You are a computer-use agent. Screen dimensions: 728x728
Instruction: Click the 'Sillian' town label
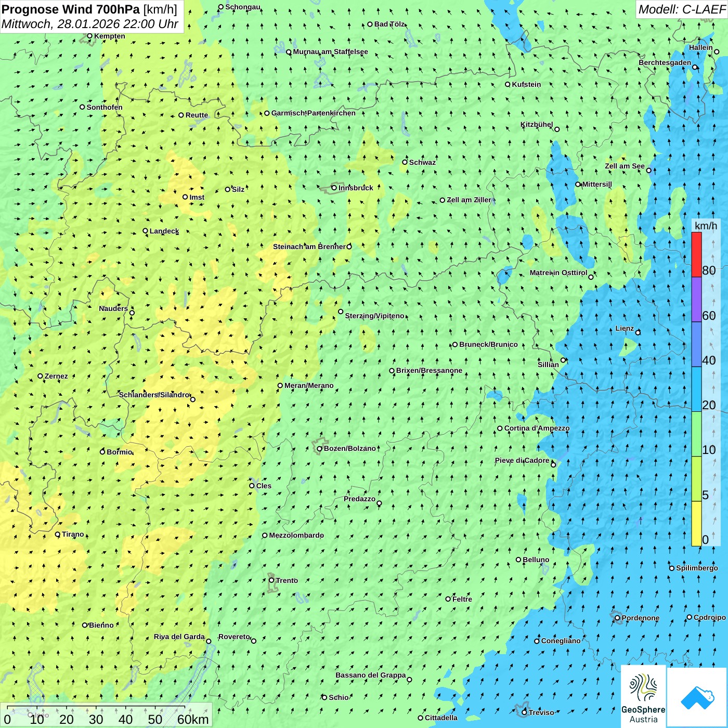(x=548, y=364)
